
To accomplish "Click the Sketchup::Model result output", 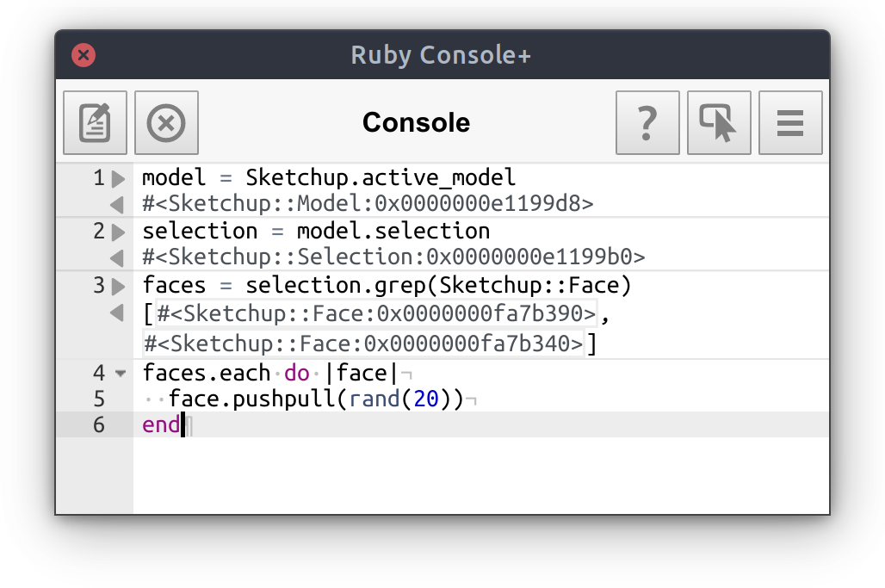I will [x=368, y=204].
